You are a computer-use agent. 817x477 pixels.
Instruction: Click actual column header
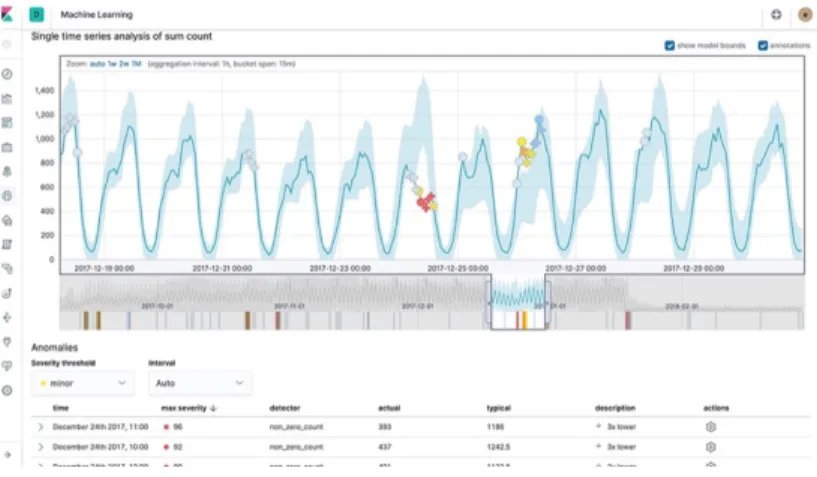coord(389,408)
